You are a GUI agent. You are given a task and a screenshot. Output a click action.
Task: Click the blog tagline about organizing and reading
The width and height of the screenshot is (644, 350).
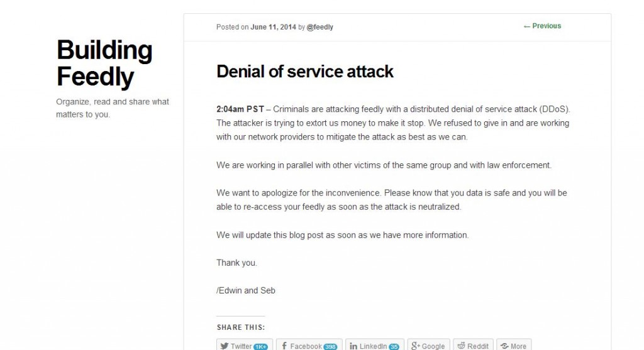point(112,108)
